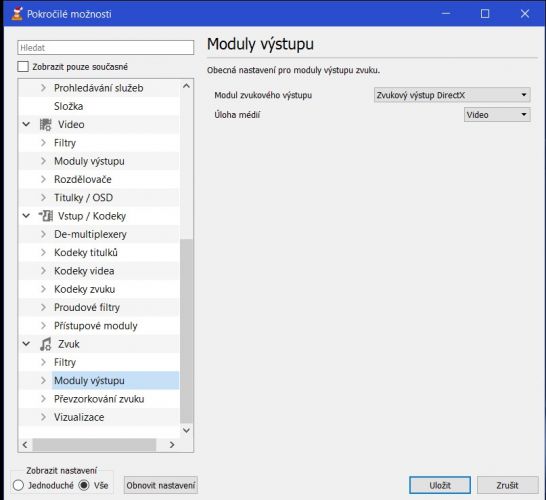Image resolution: width=546 pixels, height=500 pixels.
Task: Click the VLC cone icon in title bar
Action: click(x=16, y=14)
